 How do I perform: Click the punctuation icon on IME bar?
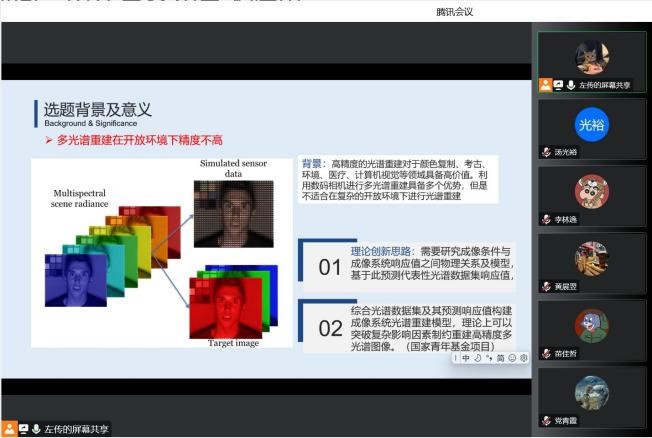489,358
